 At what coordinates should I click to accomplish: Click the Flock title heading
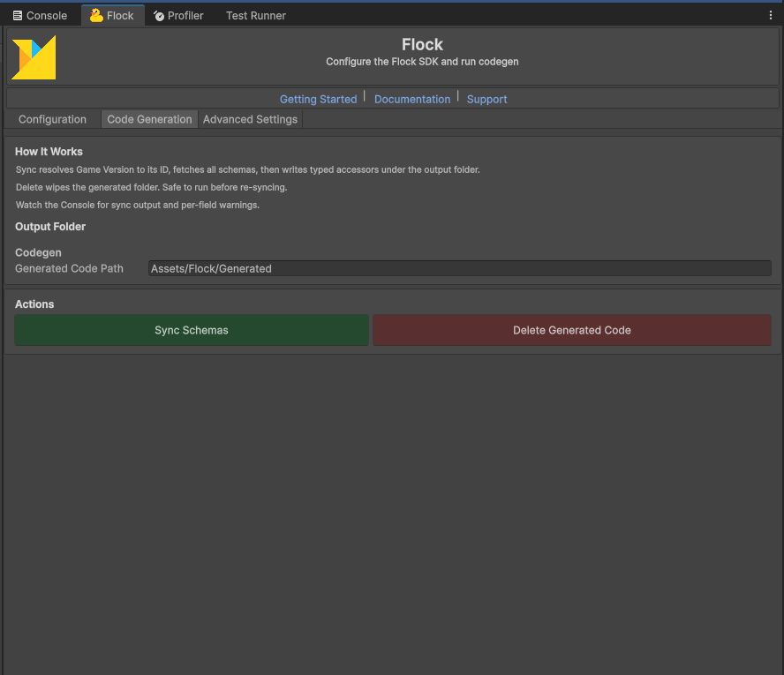[423, 44]
